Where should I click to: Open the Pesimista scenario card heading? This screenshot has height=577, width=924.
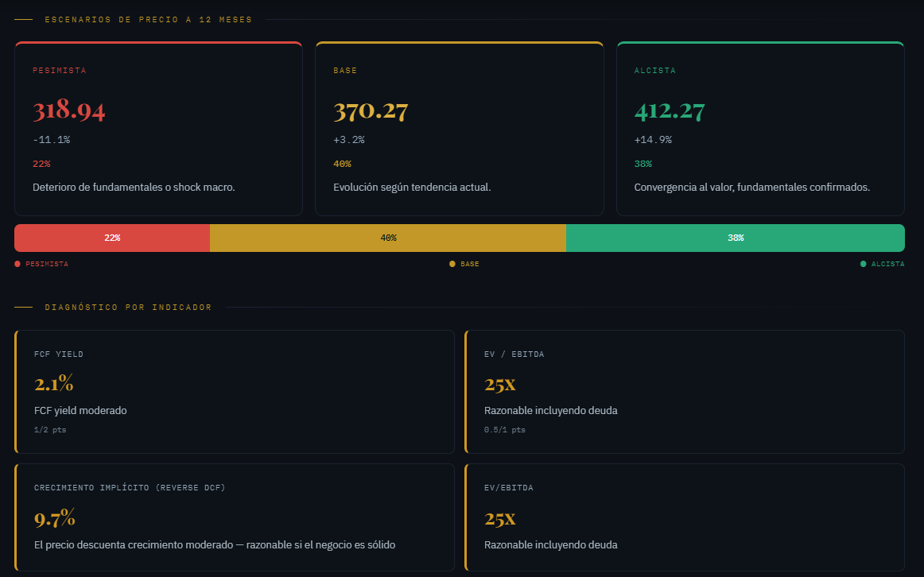(60, 71)
